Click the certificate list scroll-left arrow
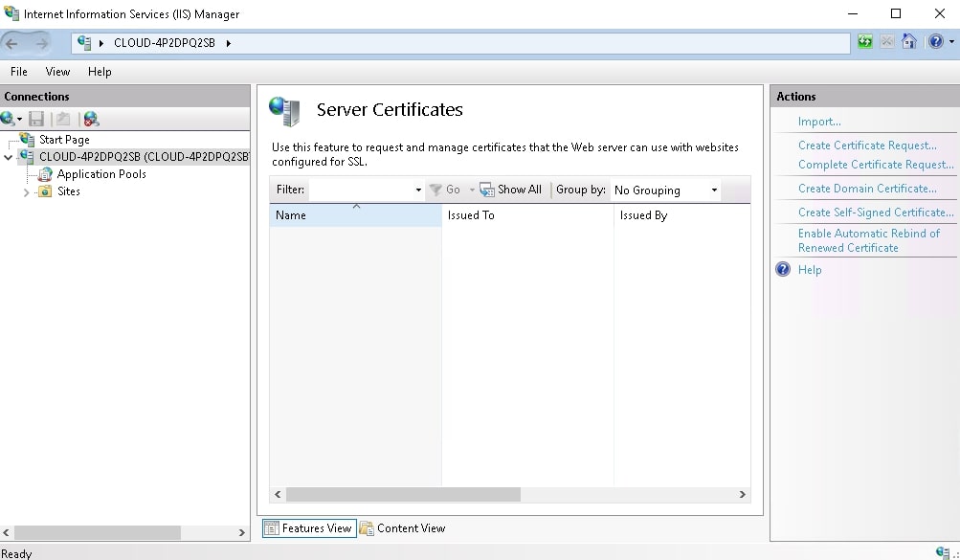Screen dimensions: 960x560 coord(278,495)
